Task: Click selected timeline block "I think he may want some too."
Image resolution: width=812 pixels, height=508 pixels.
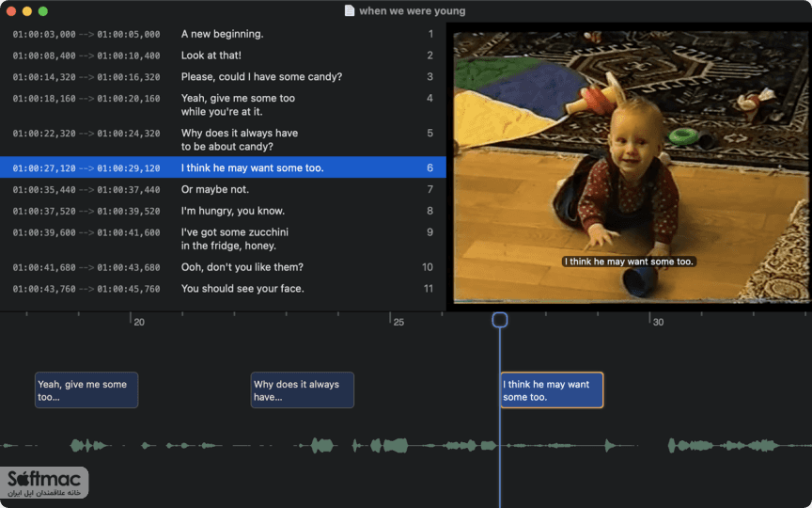Action: (552, 389)
